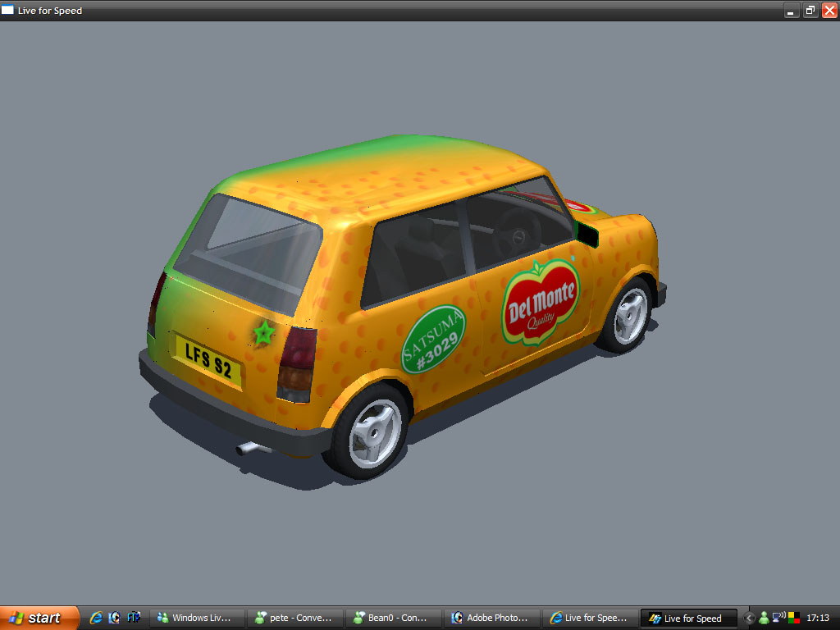Launch the FTP program from quick launch
840x630 pixels.
pos(134,618)
